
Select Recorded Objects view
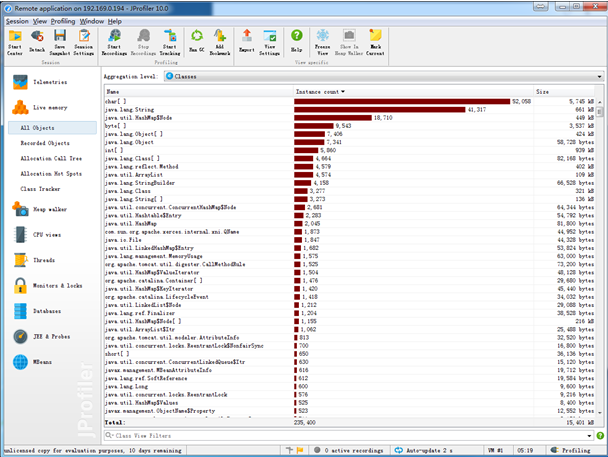(x=45, y=143)
